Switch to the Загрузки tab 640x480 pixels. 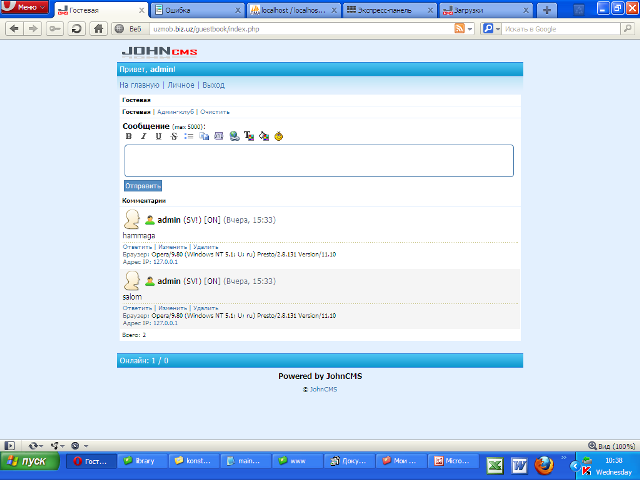click(x=486, y=10)
